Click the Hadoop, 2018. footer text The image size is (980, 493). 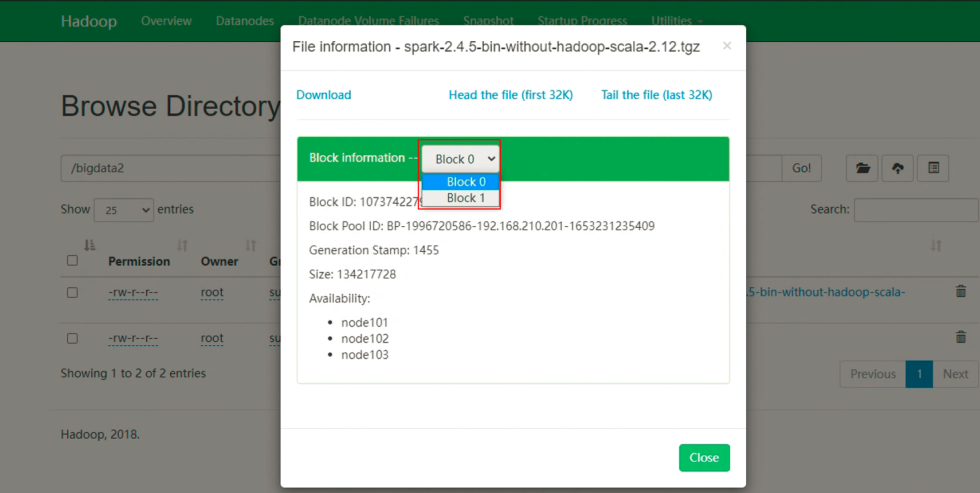[x=100, y=435]
